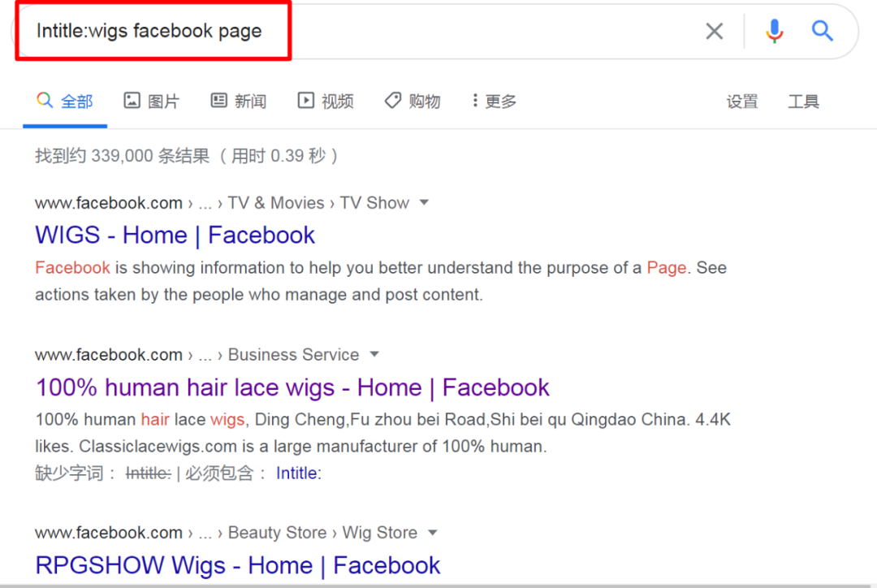Expand the Business Service breadcrumb dropdown arrow
877x588 pixels.
coord(374,355)
